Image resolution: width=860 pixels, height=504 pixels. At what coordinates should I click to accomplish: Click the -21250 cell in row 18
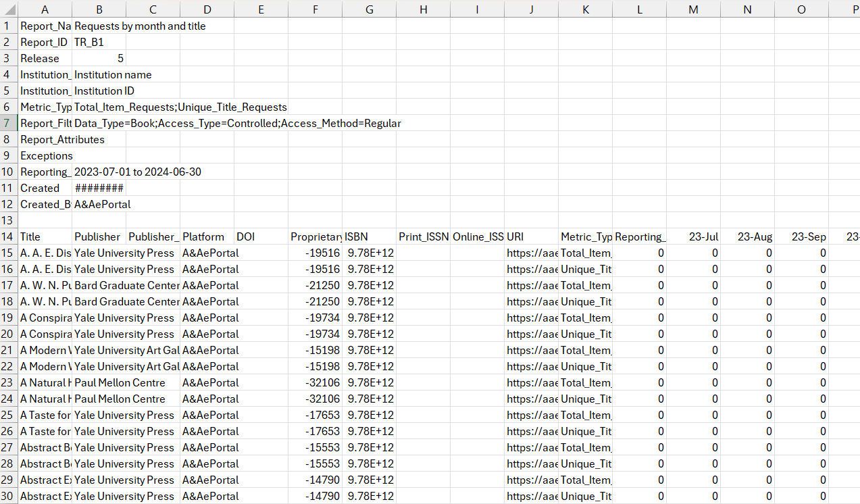(x=315, y=301)
